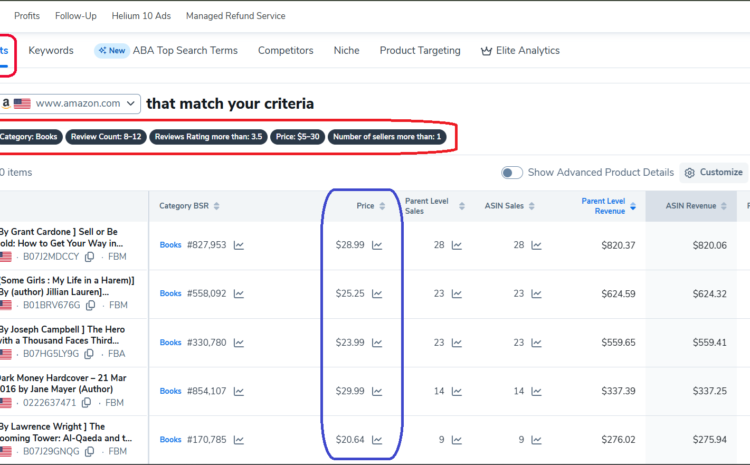Sort table by Parent Level Sales
750x465 pixels.
point(462,206)
